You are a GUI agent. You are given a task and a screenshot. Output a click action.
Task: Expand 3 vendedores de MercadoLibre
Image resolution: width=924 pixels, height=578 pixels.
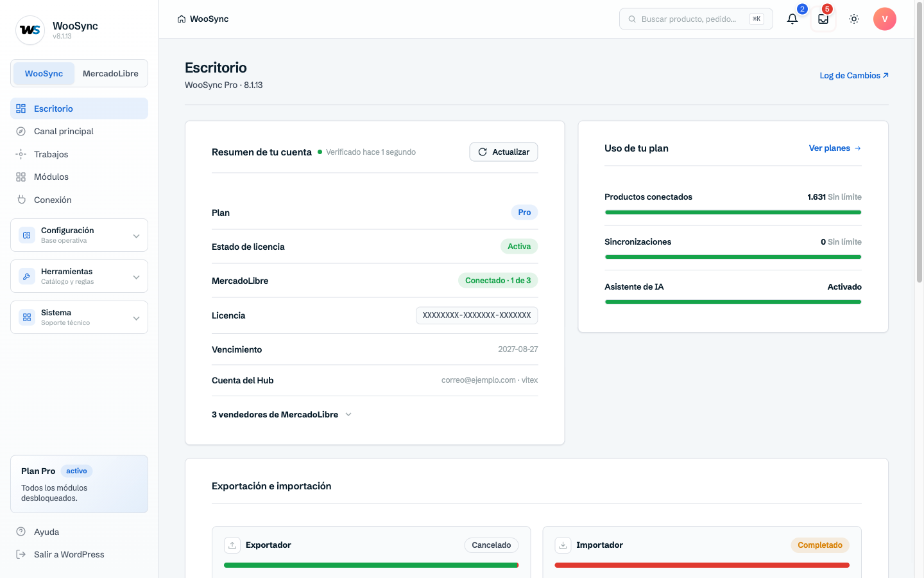click(282, 415)
